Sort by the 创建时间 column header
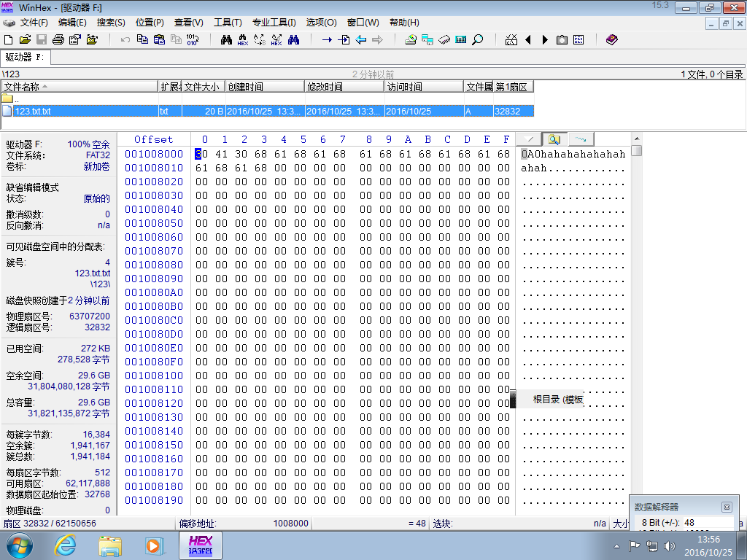This screenshot has height=560, width=747. pos(265,87)
